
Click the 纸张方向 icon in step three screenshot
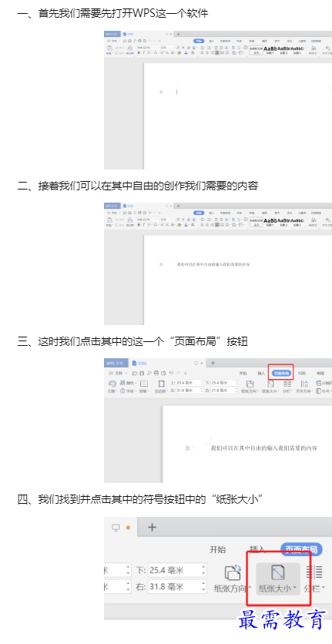coord(250,384)
